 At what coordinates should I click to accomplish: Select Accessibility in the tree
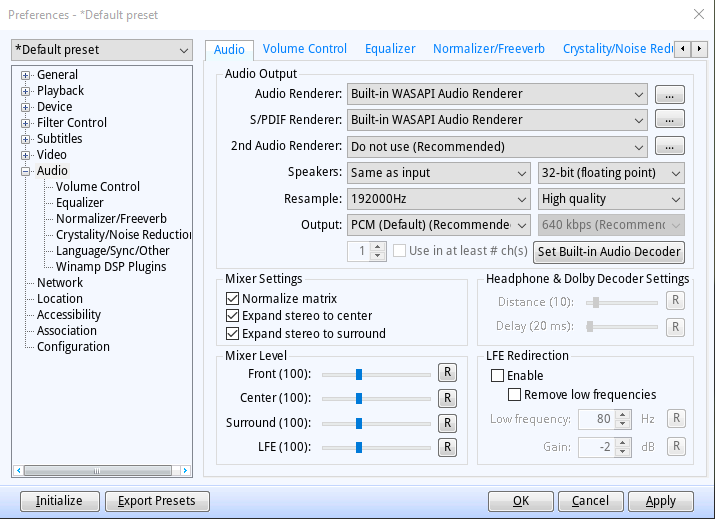69,315
